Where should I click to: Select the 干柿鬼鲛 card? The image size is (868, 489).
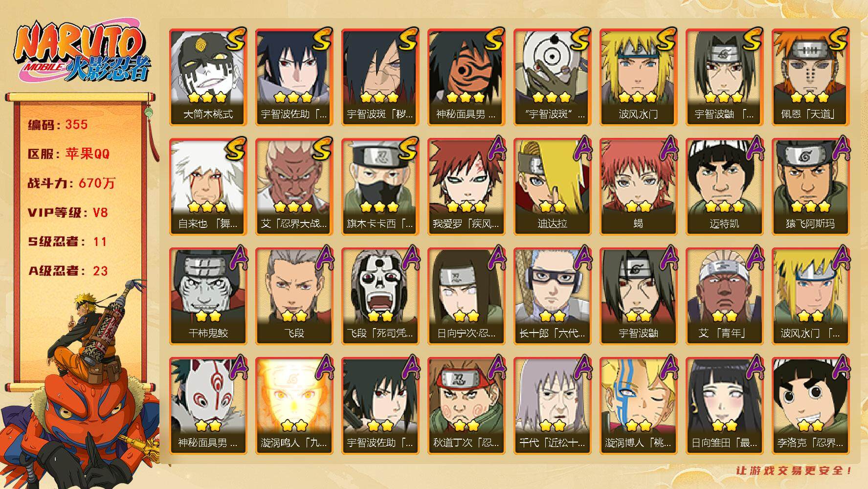[x=208, y=296]
